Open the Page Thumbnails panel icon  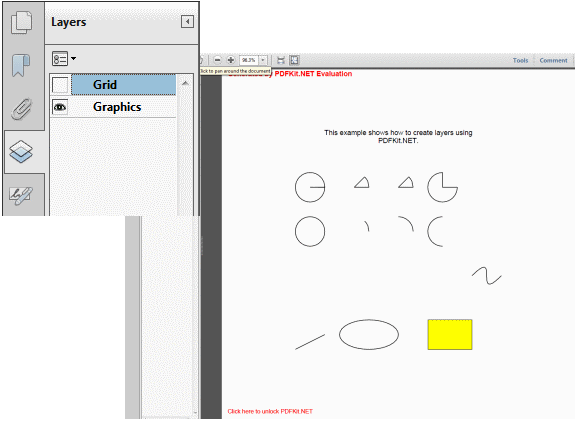coord(21,22)
